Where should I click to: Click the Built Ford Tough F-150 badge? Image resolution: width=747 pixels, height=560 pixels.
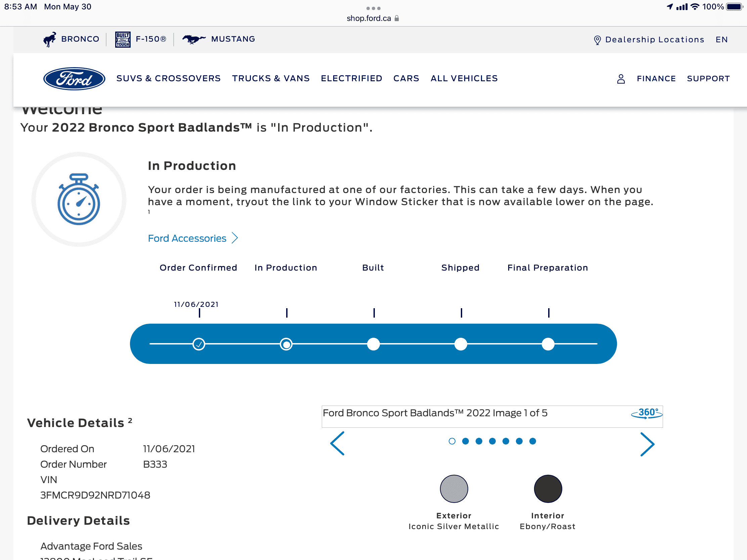click(x=123, y=40)
